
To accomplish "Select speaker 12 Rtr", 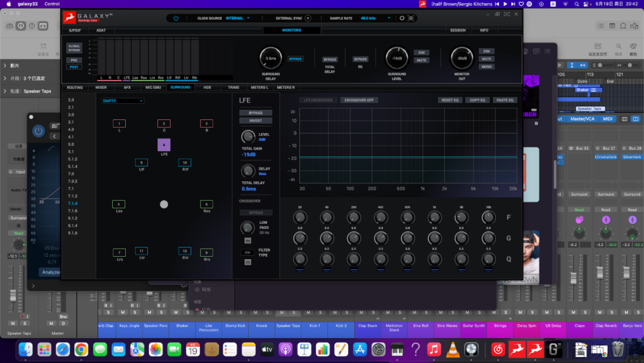I will tap(185, 251).
